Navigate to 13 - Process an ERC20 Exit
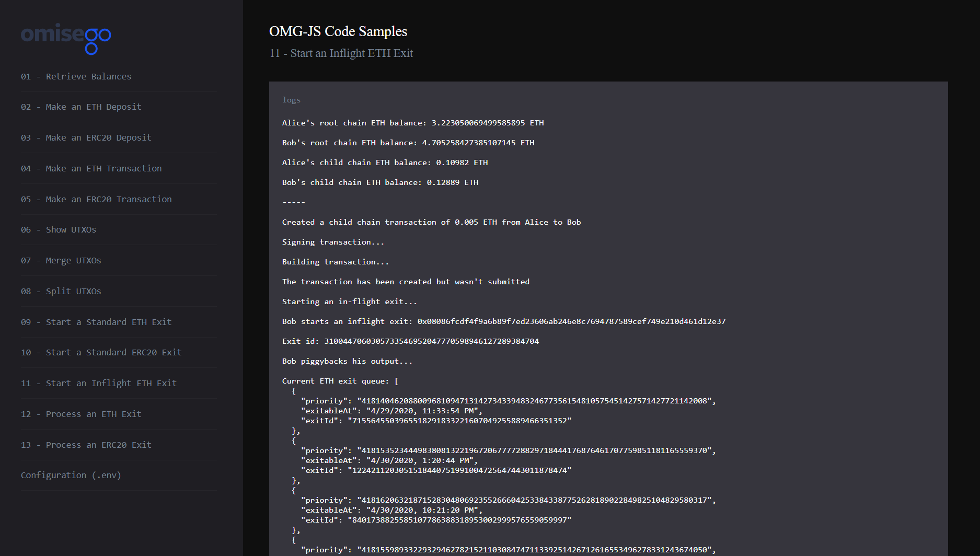Image resolution: width=980 pixels, height=556 pixels. pyautogui.click(x=86, y=445)
